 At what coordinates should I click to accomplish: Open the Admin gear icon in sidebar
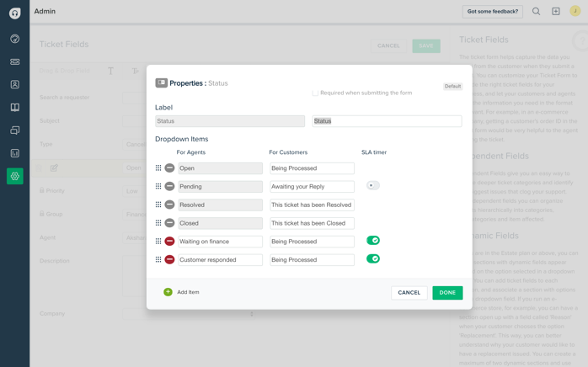(x=14, y=176)
